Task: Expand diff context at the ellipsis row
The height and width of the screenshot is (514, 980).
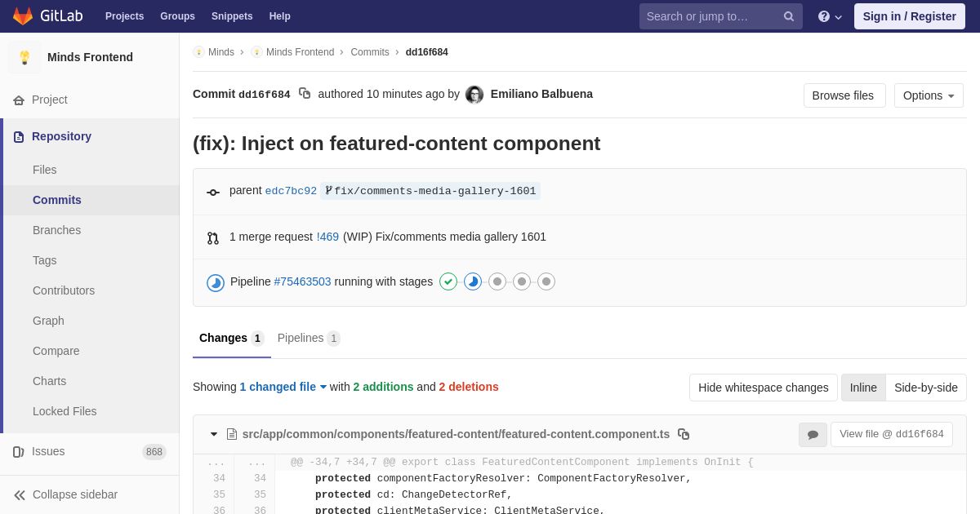Action: pos(580,463)
